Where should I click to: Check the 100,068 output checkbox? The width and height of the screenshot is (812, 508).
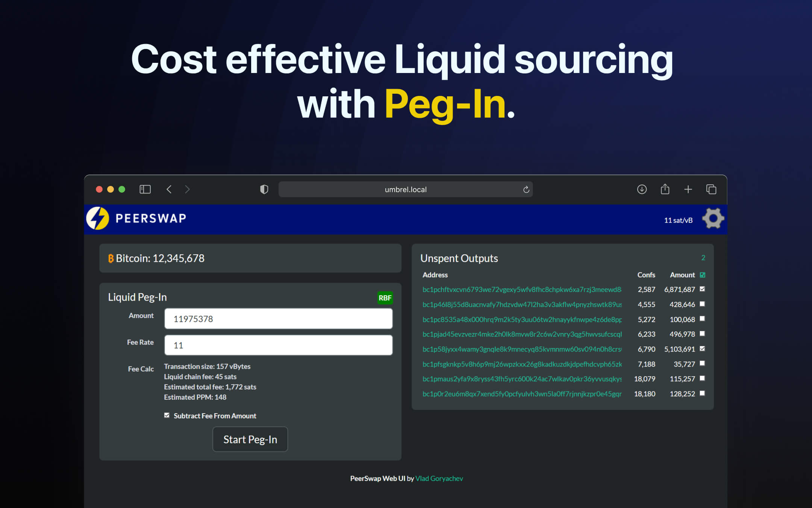[702, 319]
